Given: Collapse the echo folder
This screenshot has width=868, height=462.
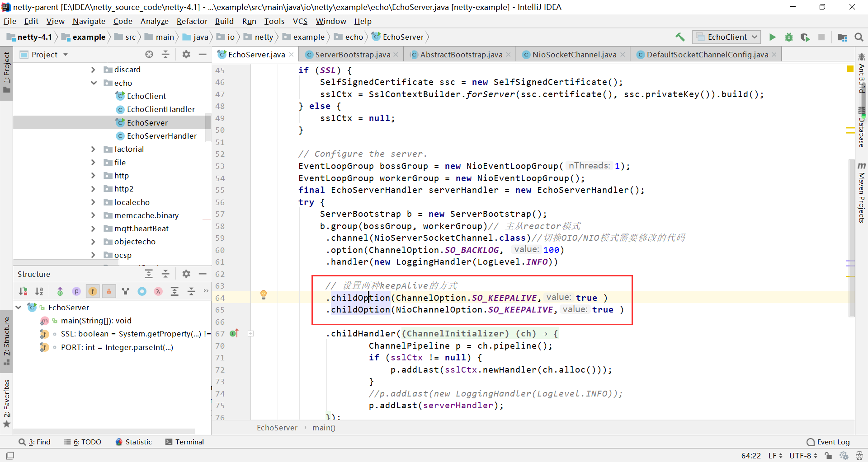Looking at the screenshot, I should click(94, 83).
